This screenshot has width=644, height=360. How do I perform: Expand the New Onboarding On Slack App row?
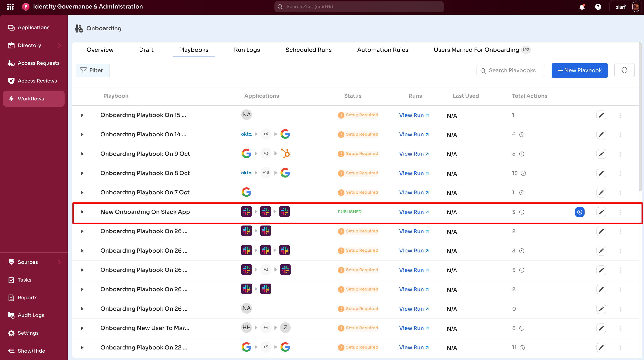pos(82,212)
